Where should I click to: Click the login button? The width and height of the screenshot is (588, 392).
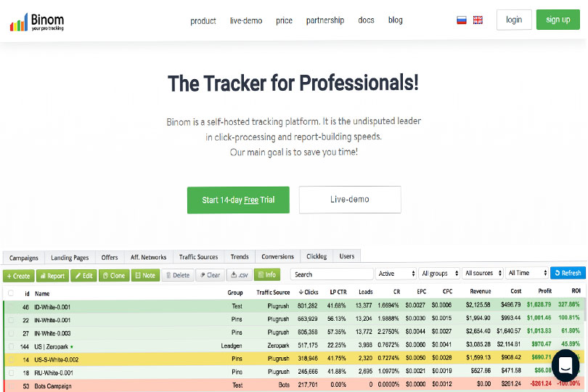514,20
